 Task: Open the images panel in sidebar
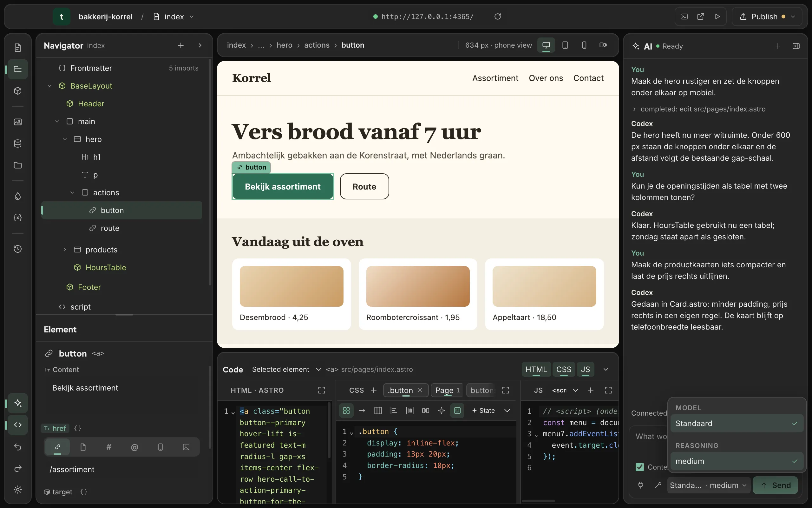(18, 122)
